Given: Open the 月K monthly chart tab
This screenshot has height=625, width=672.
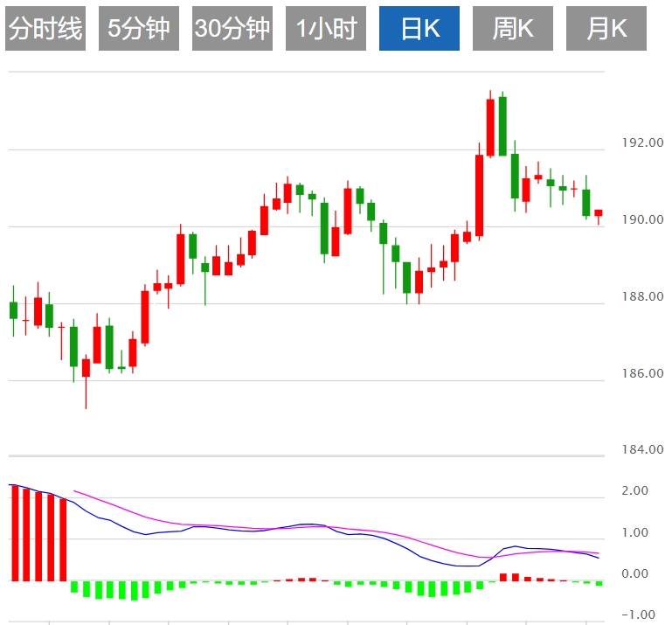Looking at the screenshot, I should click(x=606, y=28).
